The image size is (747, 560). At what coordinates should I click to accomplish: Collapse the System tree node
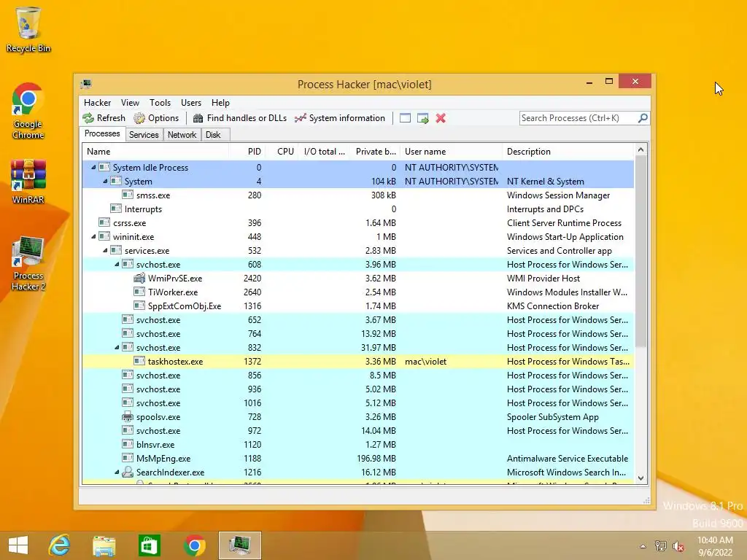click(105, 181)
